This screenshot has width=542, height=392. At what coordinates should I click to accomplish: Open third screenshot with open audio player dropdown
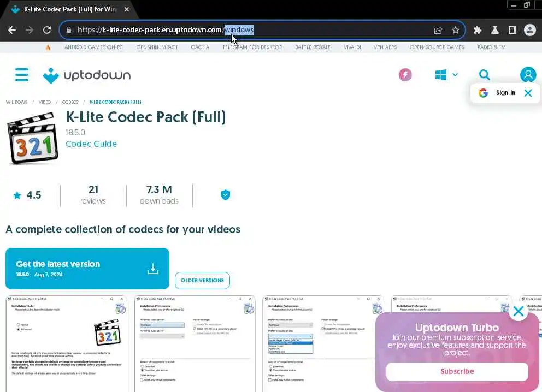[x=323, y=343]
